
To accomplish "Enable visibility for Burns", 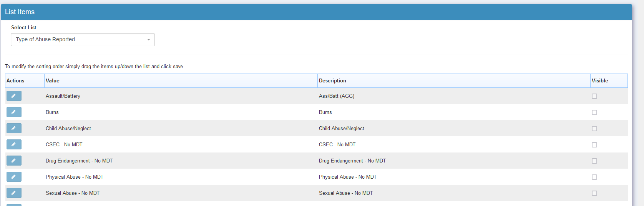I will point(594,112).
